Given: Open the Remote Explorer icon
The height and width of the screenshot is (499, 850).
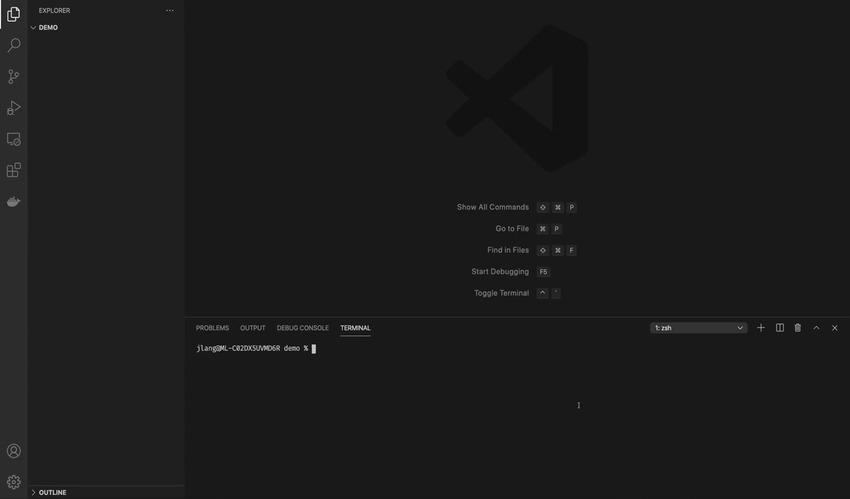Looking at the screenshot, I should point(14,140).
